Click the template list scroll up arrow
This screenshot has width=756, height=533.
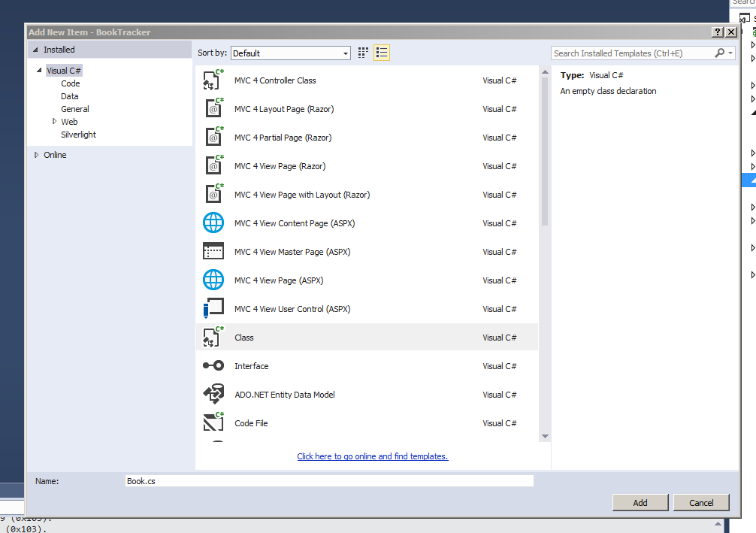click(545, 72)
